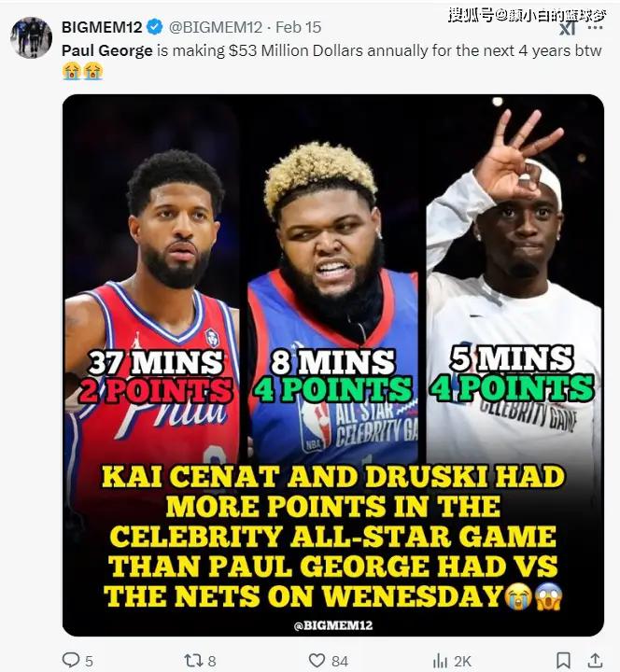Visit the @BIGMEM12 handle link
620x672 pixels.
click(x=216, y=27)
